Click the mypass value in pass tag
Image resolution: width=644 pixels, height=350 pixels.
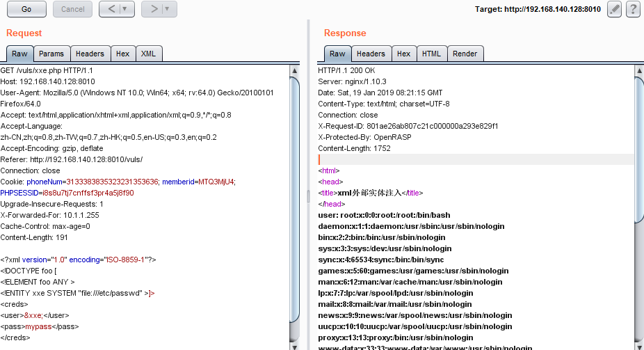click(39, 326)
